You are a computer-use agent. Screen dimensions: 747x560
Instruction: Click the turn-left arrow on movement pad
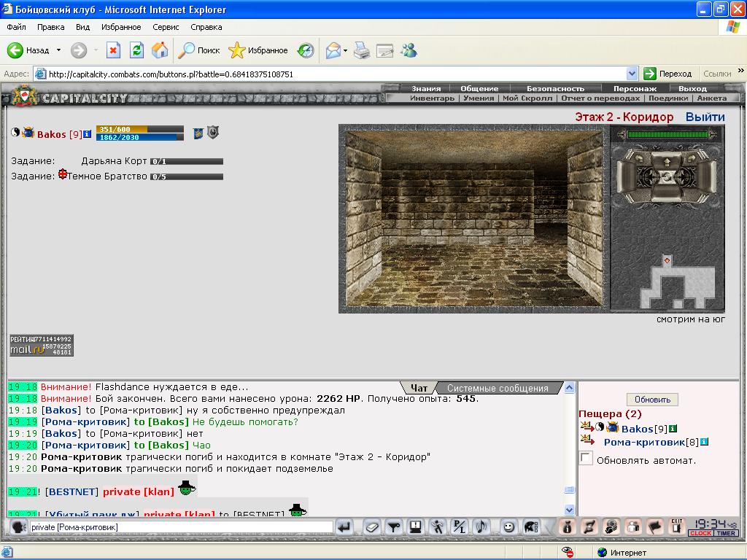[638, 158]
